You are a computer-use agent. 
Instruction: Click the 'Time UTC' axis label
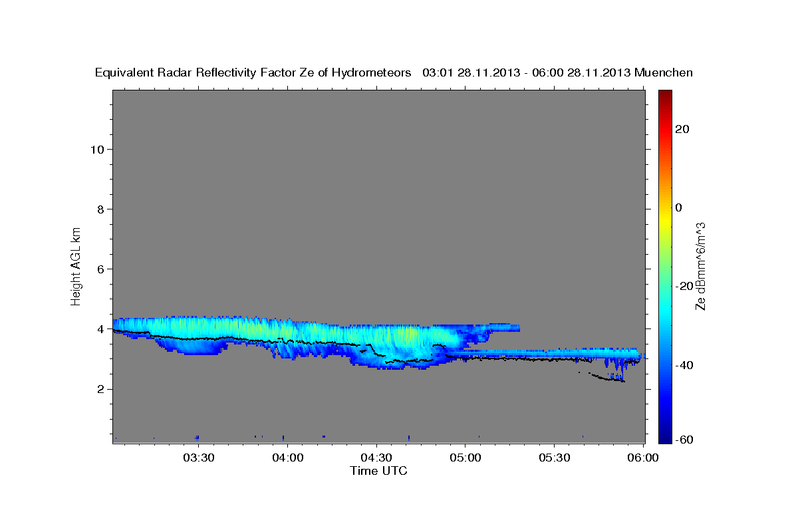tap(378, 471)
